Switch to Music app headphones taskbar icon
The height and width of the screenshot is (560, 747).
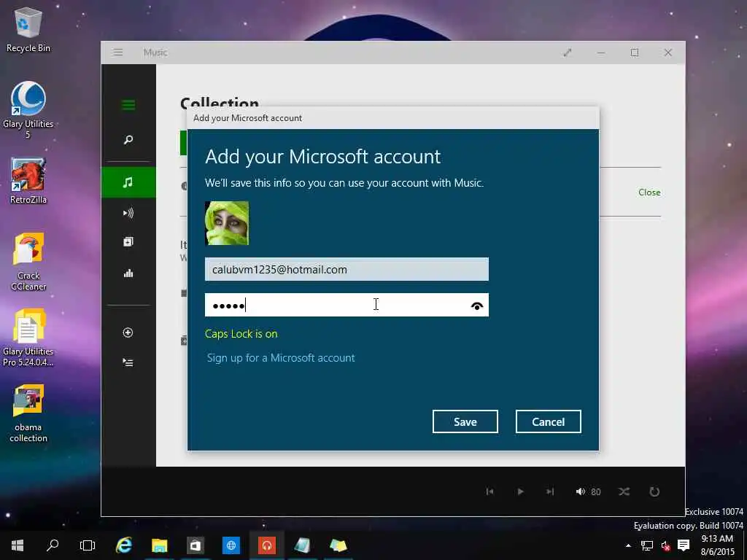pos(267,545)
